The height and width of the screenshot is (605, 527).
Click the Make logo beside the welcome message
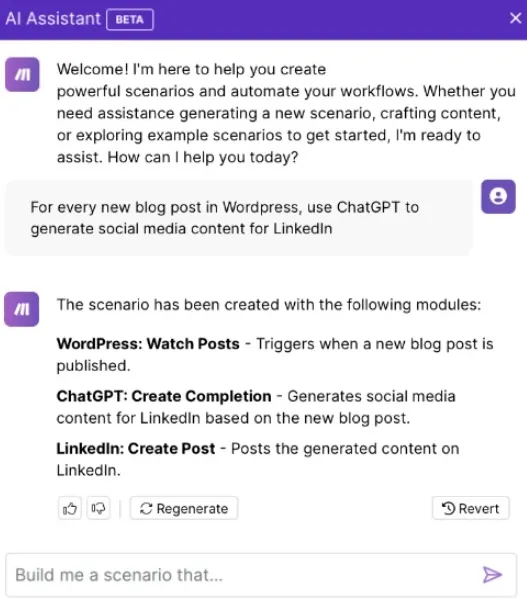pos(22,74)
